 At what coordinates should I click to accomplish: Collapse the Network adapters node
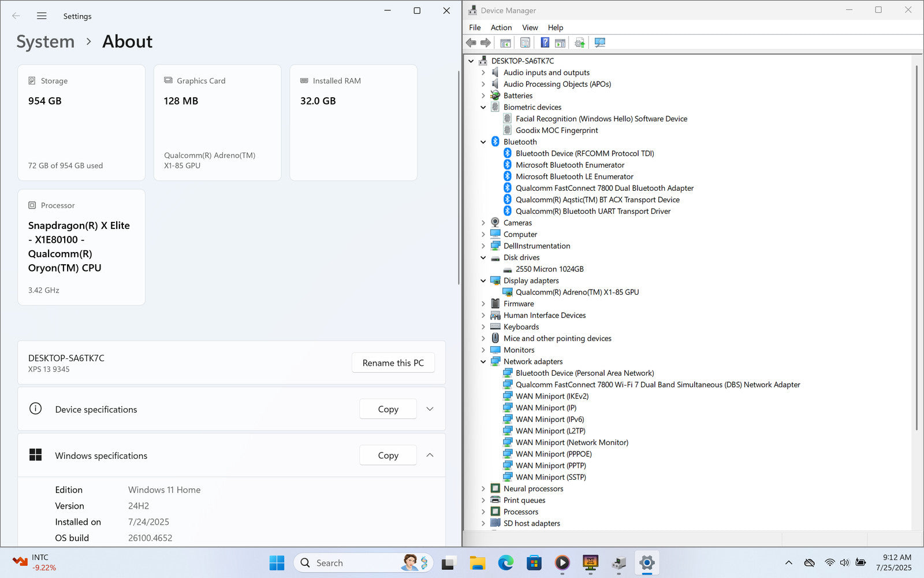tap(483, 362)
